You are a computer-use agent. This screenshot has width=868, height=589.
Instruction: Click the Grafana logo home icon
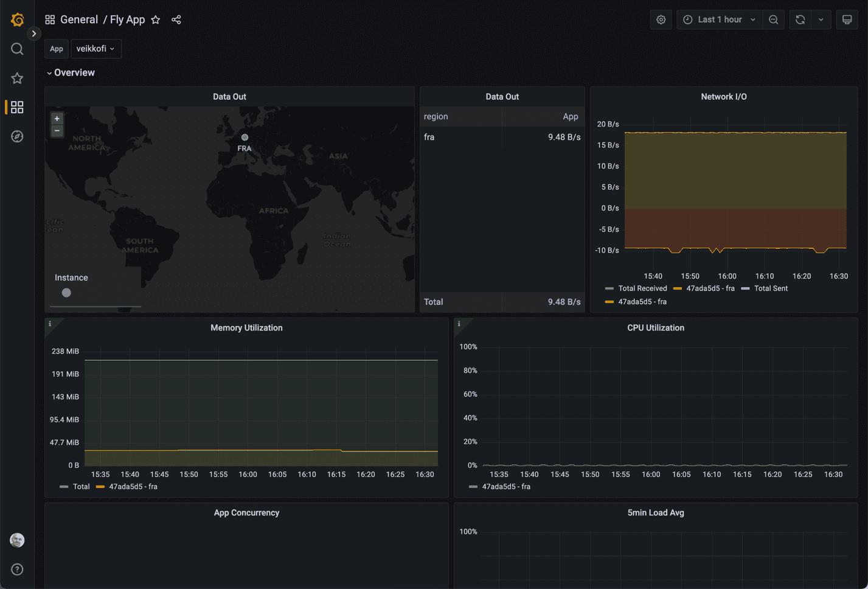(17, 20)
